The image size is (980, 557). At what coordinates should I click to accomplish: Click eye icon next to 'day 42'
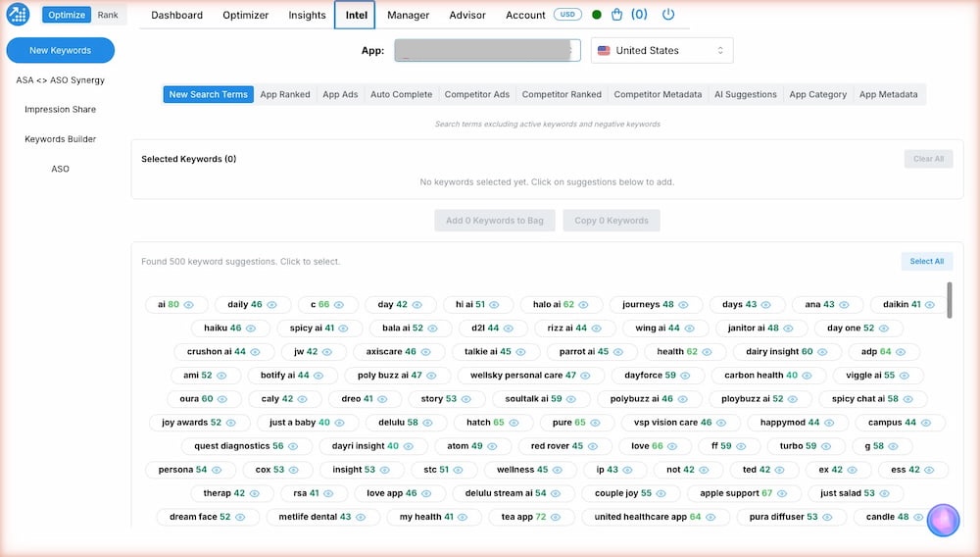(416, 304)
